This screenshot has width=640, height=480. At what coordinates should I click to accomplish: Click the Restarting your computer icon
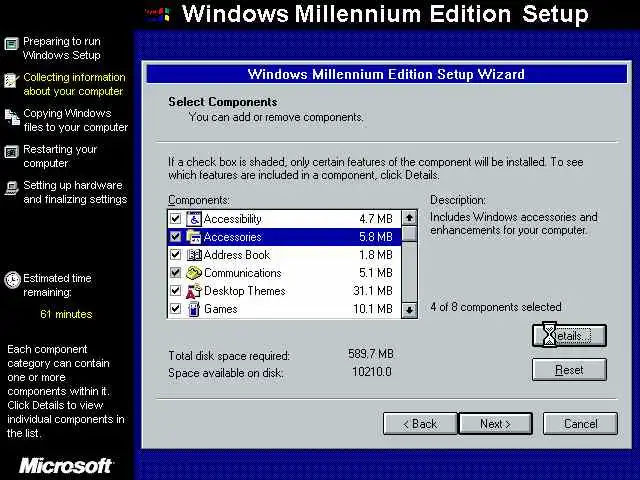(x=11, y=152)
